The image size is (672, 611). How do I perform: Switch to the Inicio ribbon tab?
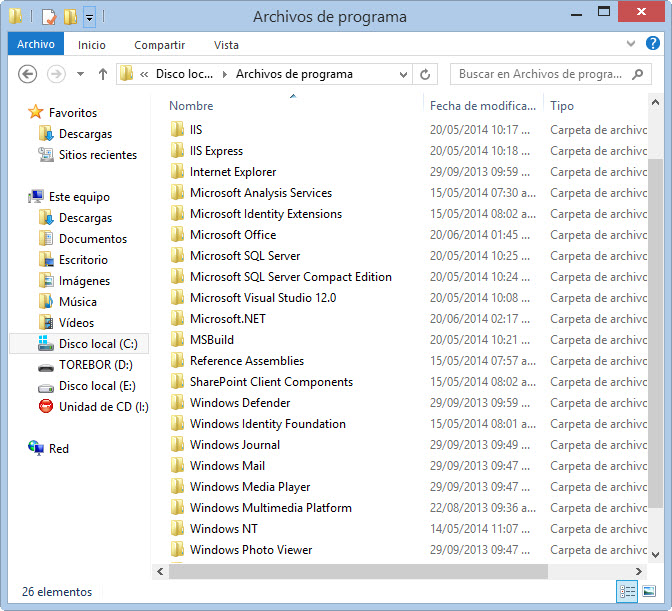click(92, 45)
